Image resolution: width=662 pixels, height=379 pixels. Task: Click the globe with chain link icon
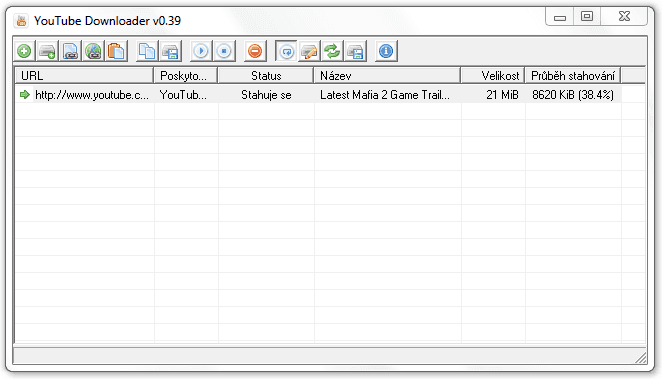coord(93,51)
